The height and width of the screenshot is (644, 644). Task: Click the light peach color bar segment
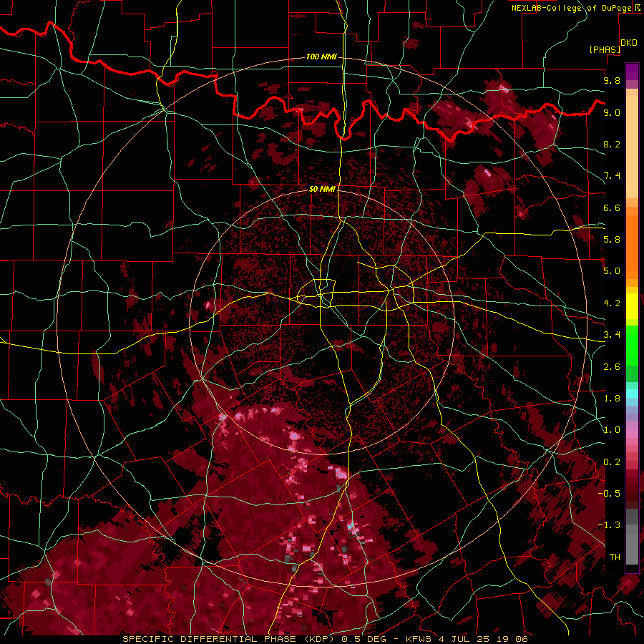point(632,147)
